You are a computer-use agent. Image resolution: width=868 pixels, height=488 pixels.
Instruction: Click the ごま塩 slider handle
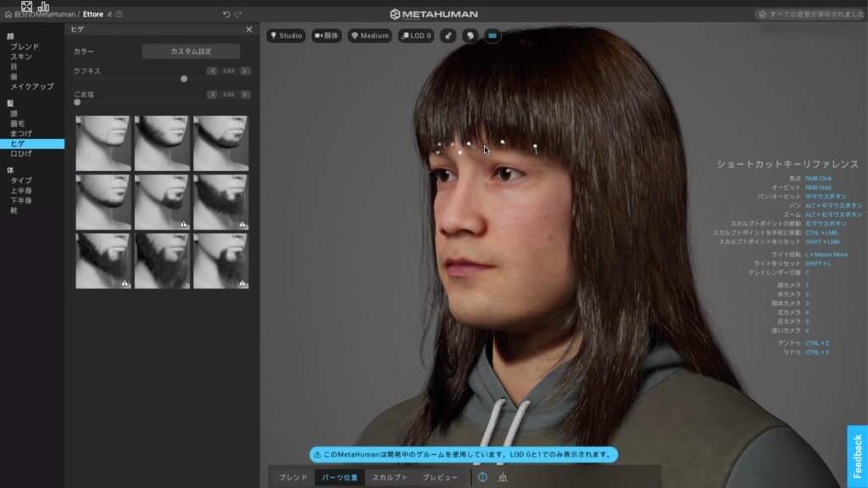tap(77, 103)
